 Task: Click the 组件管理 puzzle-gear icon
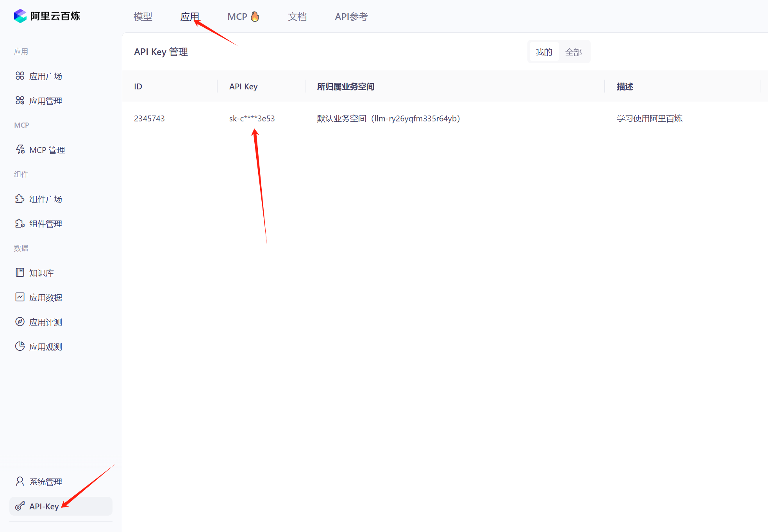click(20, 223)
